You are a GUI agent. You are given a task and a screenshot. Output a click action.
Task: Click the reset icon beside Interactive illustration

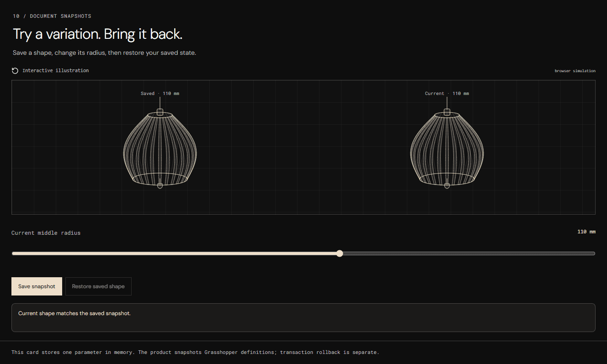point(15,71)
